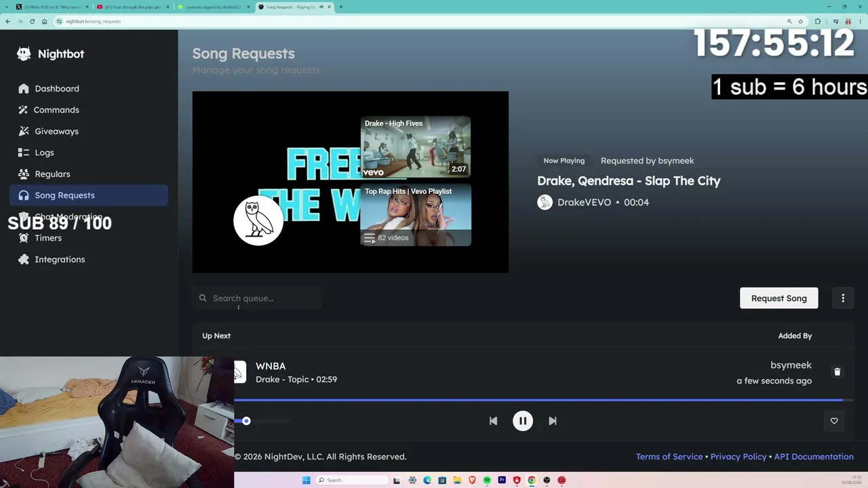Click the WNBA song title in the queue
Viewport: 868px width, 488px height.
point(271,366)
